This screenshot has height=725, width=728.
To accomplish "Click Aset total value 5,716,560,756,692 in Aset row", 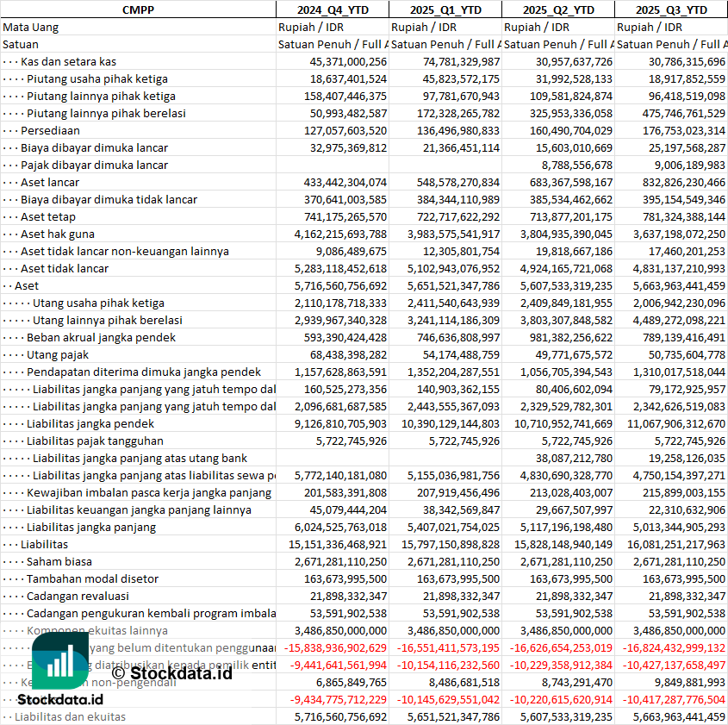I will [x=341, y=285].
